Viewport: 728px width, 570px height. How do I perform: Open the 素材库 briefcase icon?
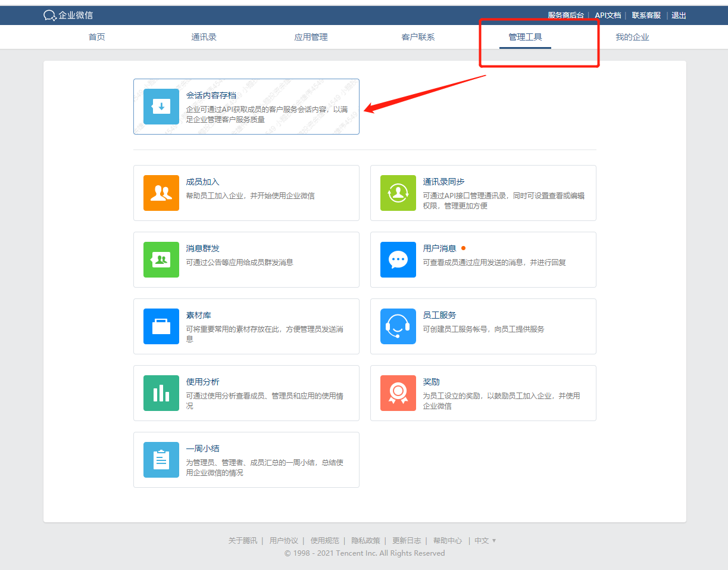(161, 326)
